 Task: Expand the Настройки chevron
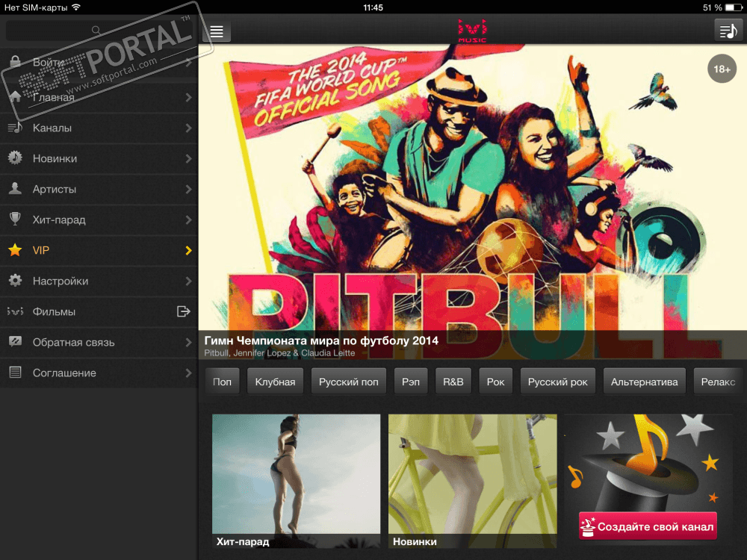[x=189, y=281]
